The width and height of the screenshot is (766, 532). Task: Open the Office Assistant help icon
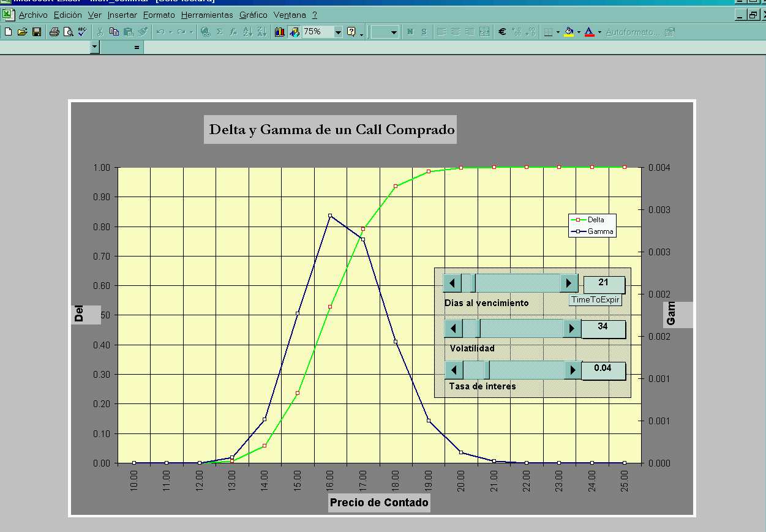(x=351, y=32)
